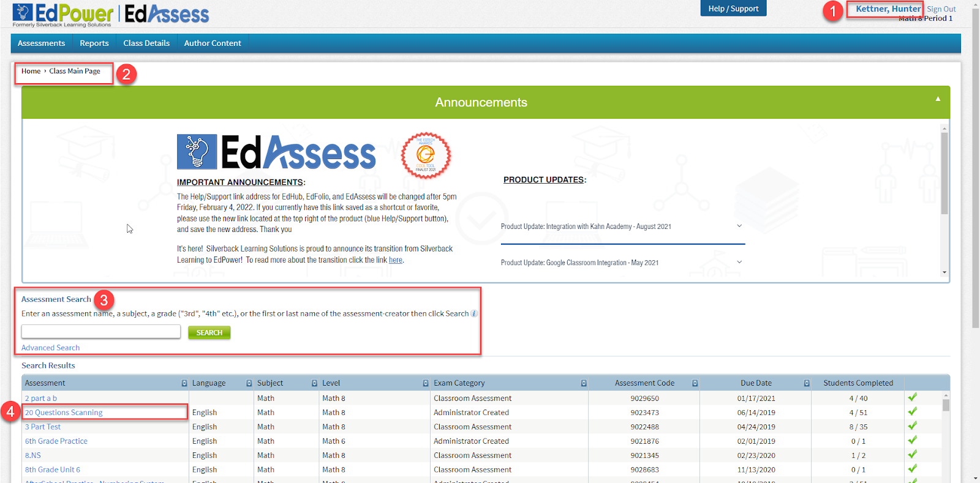Open the 2 part a b assessment
Viewport: 980px width, 483px height.
41,398
